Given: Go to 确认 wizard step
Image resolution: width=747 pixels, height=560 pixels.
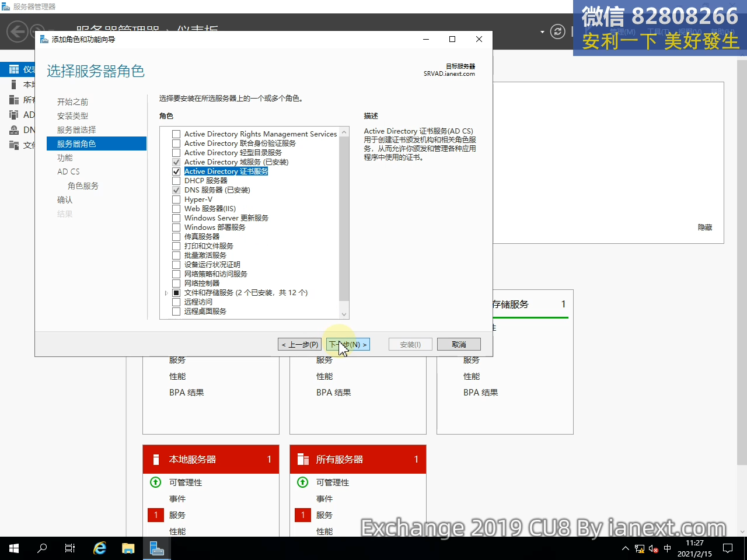Looking at the screenshot, I should pos(65,200).
